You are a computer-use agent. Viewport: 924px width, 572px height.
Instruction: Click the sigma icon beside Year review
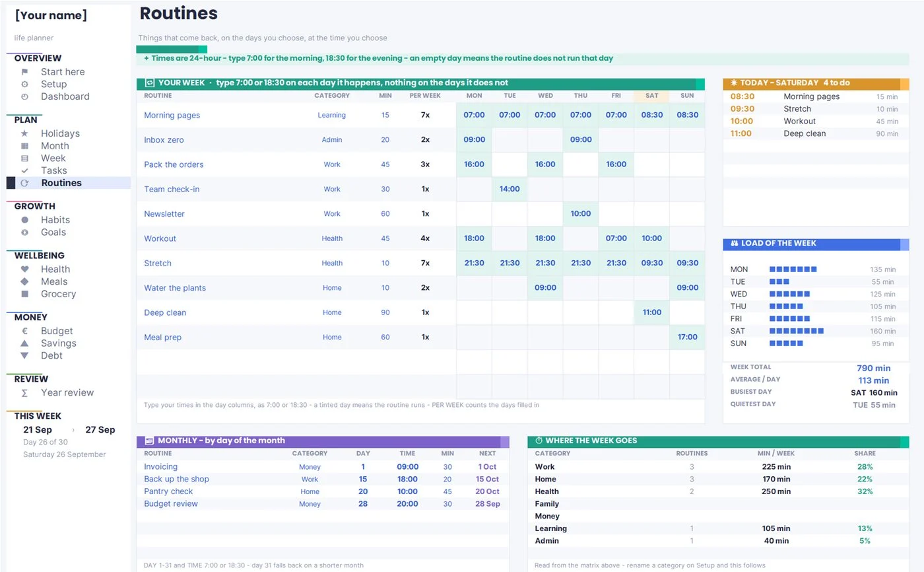(24, 393)
